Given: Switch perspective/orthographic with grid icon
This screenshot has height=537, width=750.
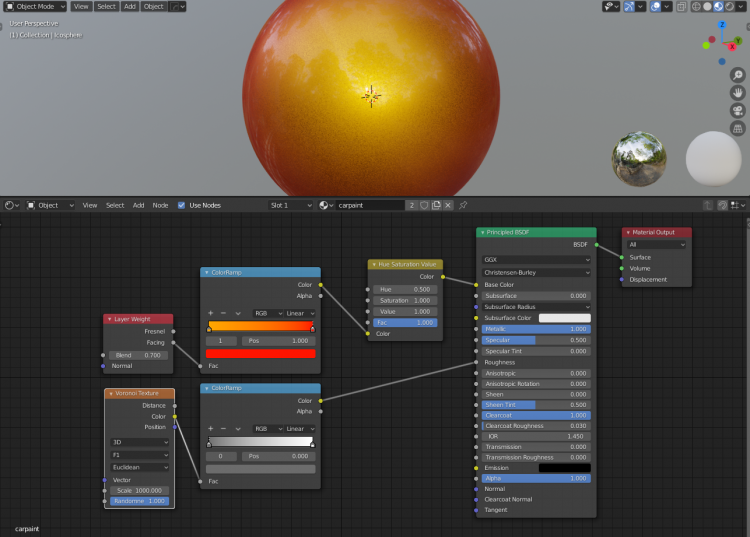Looking at the screenshot, I should click(x=737, y=128).
